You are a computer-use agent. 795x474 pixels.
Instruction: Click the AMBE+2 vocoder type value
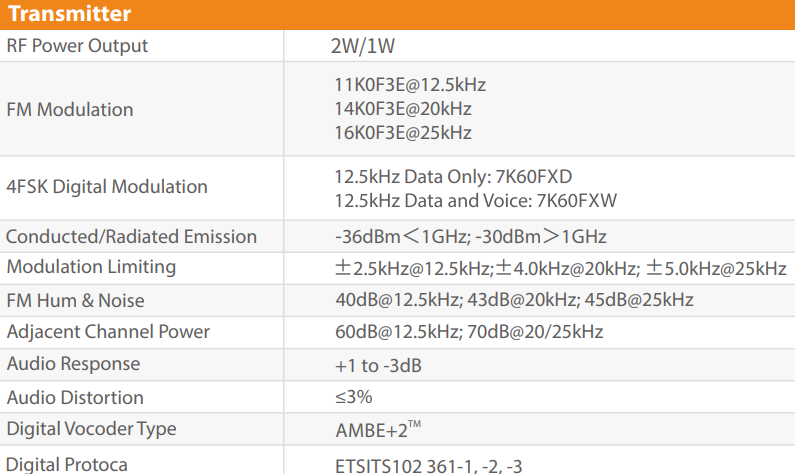378,430
